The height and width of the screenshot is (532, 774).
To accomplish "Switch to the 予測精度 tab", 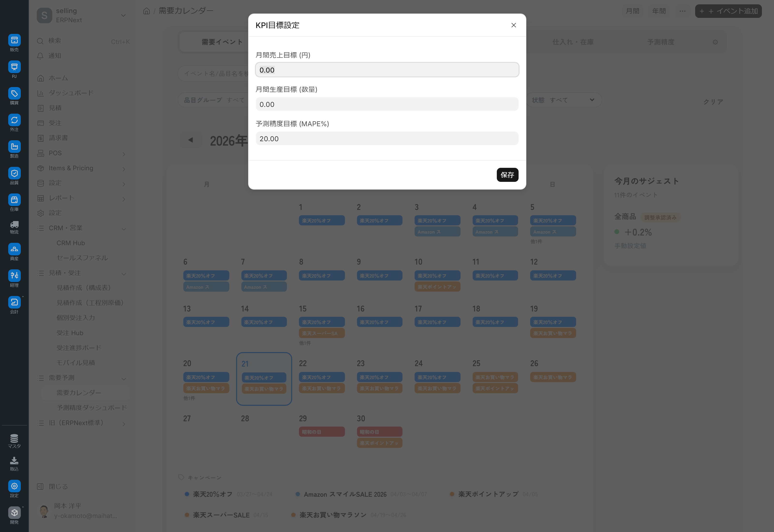I will [661, 42].
